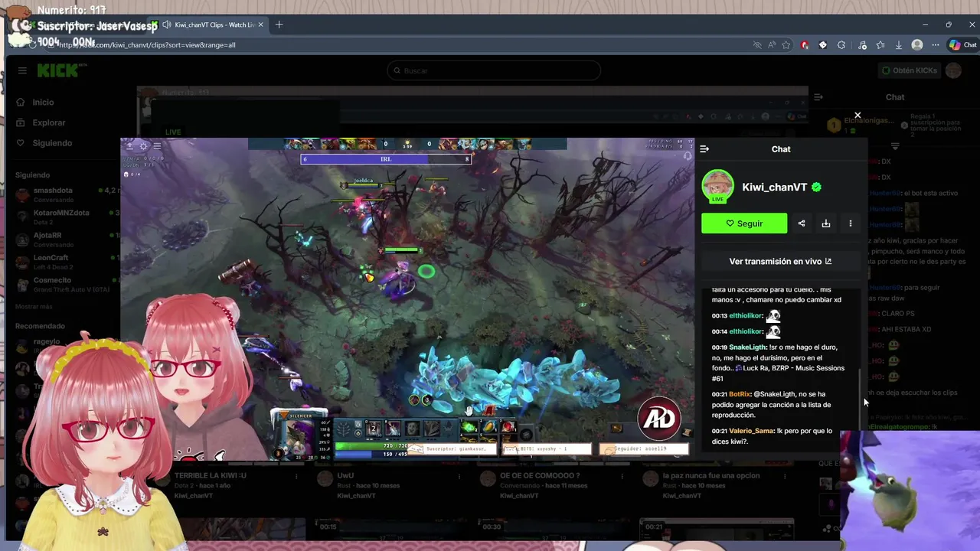Expand the leaderboard chevron under Chat
The height and width of the screenshot is (551, 980).
point(895,145)
